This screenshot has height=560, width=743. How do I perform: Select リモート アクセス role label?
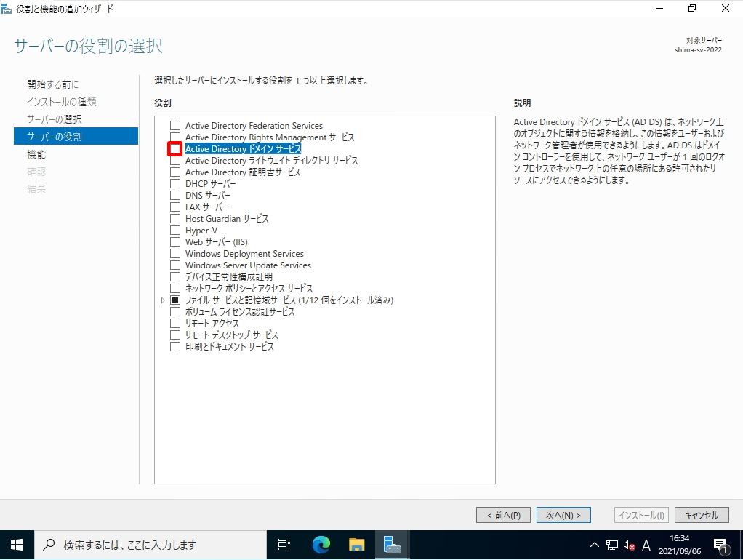click(212, 323)
